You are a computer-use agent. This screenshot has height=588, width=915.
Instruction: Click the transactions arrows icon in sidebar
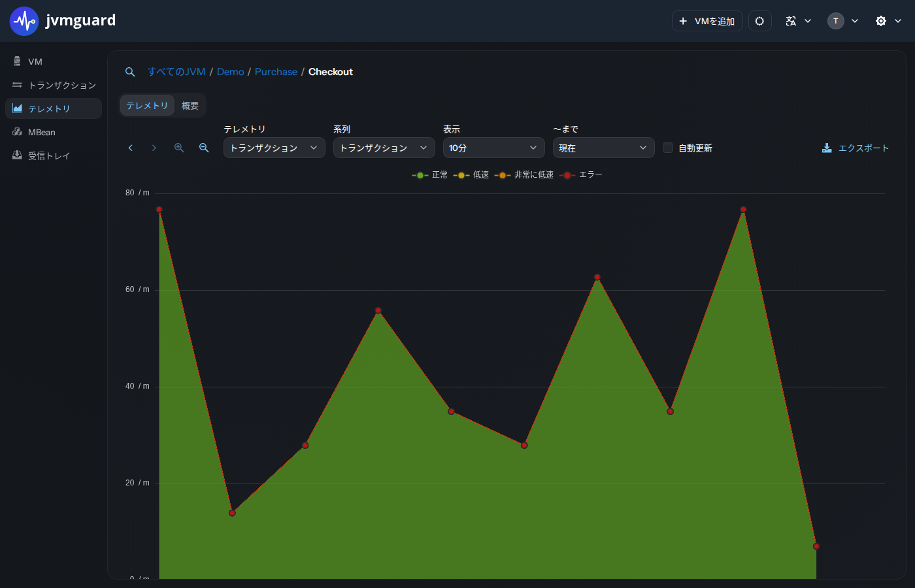tap(17, 85)
